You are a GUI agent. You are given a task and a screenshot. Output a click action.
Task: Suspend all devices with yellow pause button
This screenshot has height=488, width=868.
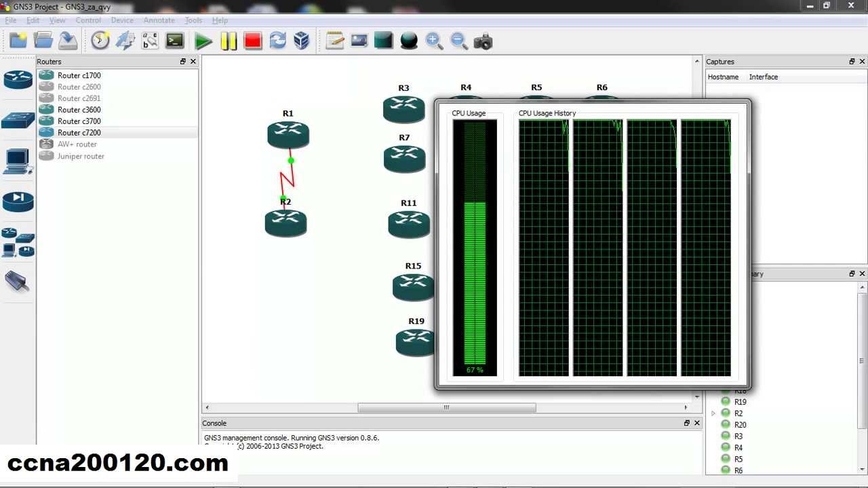[229, 41]
